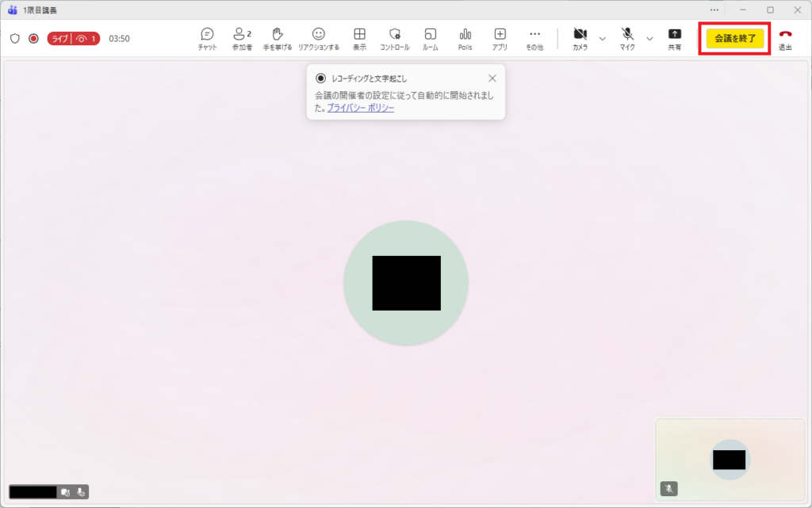Open ルーム breakout rooms
This screenshot has width=812, height=508.
click(430, 38)
